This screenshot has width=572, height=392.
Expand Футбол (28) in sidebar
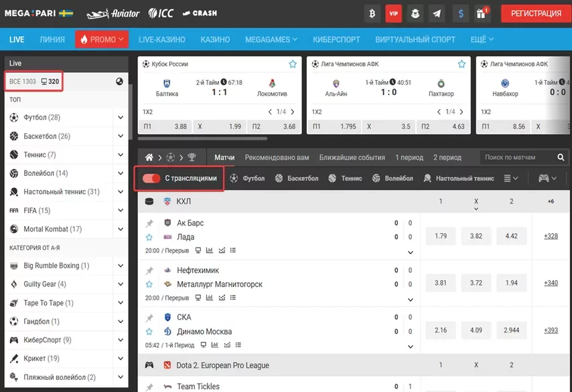(121, 117)
